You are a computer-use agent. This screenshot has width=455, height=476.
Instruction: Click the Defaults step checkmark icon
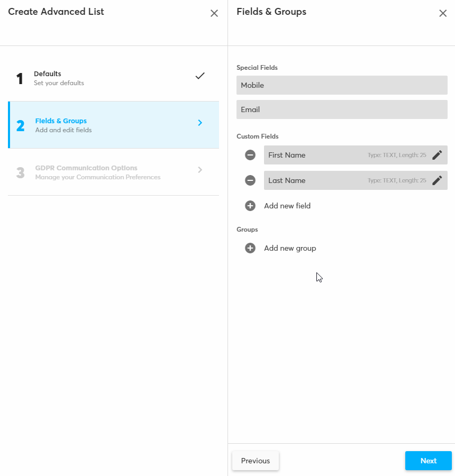click(x=200, y=76)
